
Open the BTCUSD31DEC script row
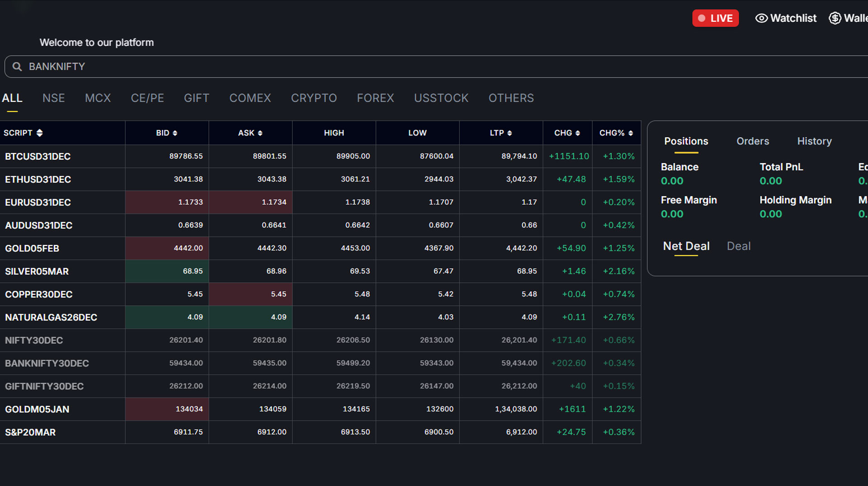(x=38, y=156)
